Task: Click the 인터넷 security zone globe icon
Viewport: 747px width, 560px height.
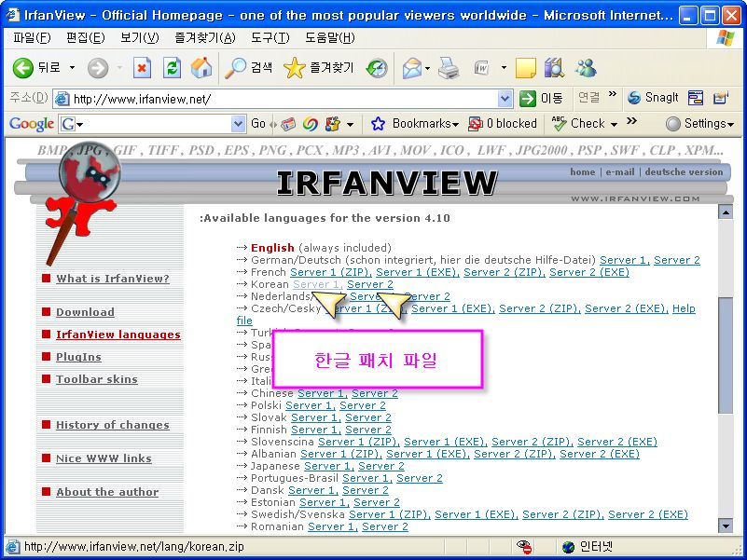Action: [569, 547]
